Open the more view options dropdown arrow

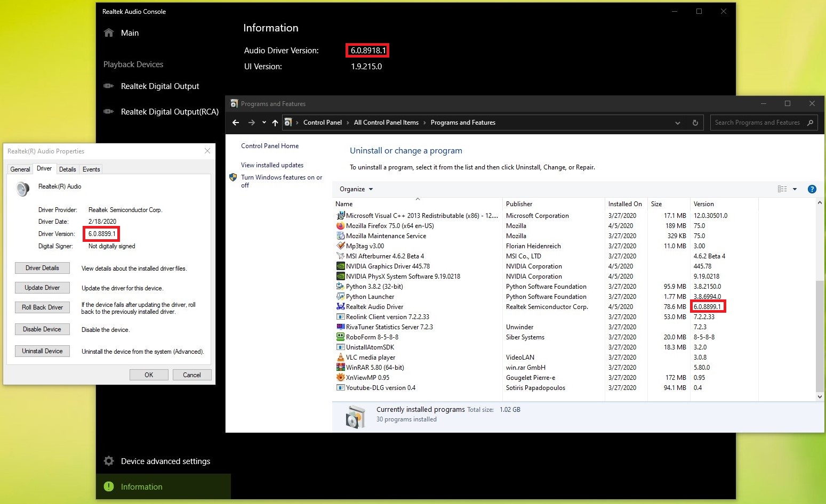[x=795, y=189]
